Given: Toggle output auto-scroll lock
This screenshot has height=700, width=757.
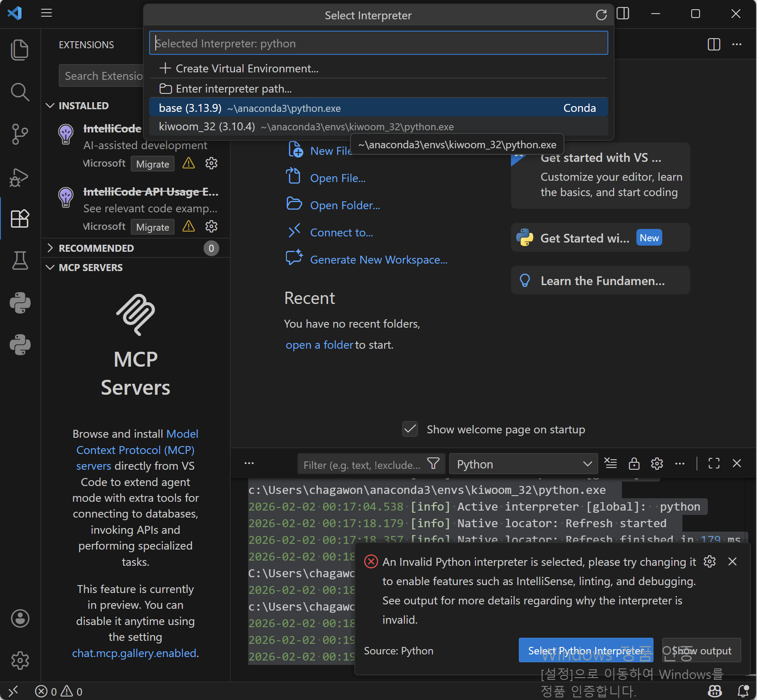Looking at the screenshot, I should 634,464.
